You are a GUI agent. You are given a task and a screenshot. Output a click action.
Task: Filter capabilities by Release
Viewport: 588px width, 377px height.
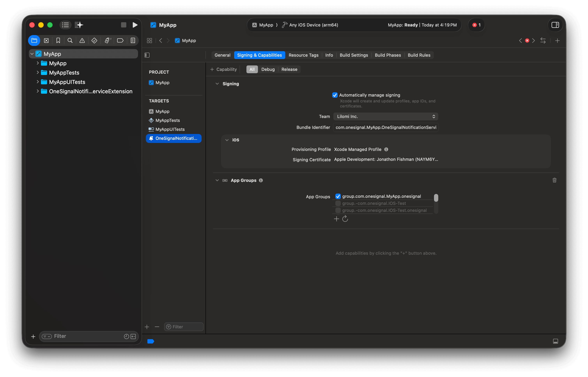(x=289, y=70)
